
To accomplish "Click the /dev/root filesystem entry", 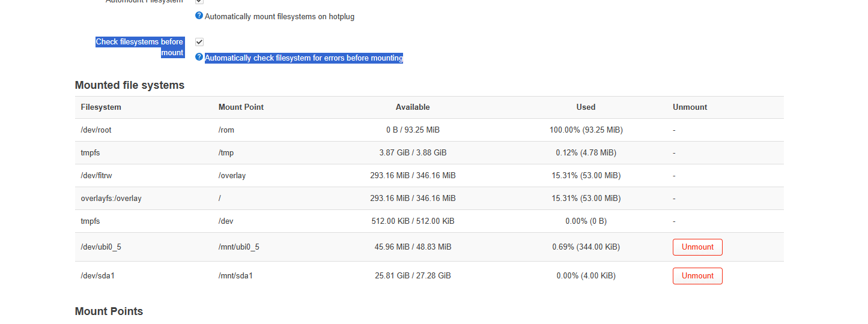I will click(96, 130).
